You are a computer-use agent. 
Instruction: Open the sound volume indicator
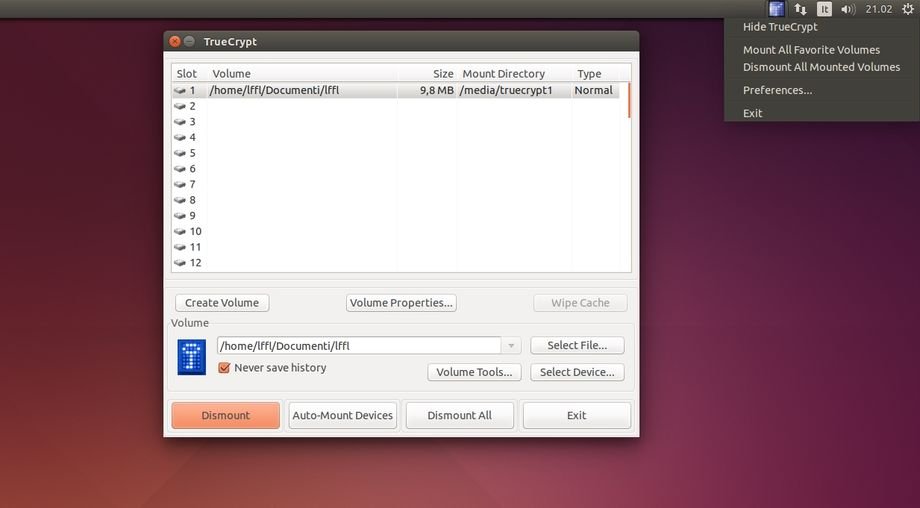(x=848, y=9)
